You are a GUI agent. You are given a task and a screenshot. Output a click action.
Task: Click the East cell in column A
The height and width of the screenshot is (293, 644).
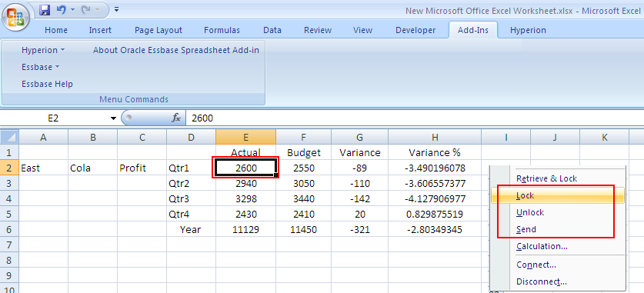pyautogui.click(x=43, y=168)
